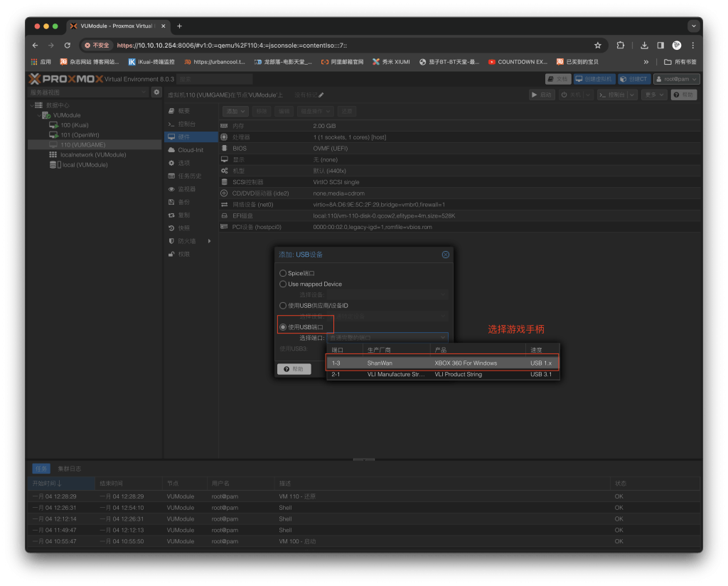Choose 使用USB供应商/设备ID radio option
The width and height of the screenshot is (728, 586).
(283, 305)
